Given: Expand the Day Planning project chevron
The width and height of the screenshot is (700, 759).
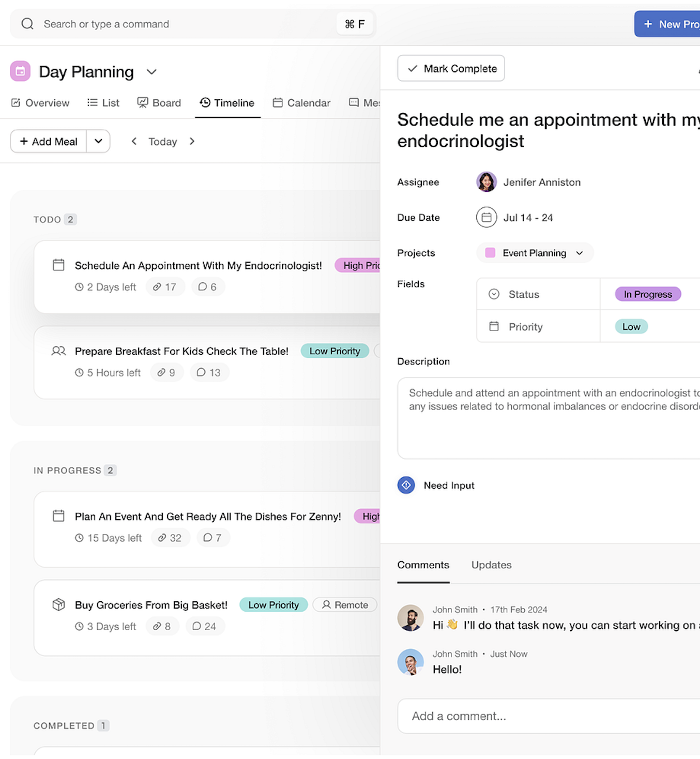Looking at the screenshot, I should [151, 72].
